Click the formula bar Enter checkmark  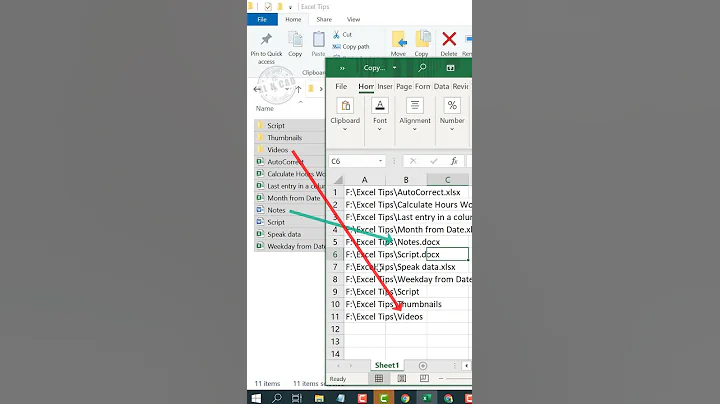coord(433,161)
